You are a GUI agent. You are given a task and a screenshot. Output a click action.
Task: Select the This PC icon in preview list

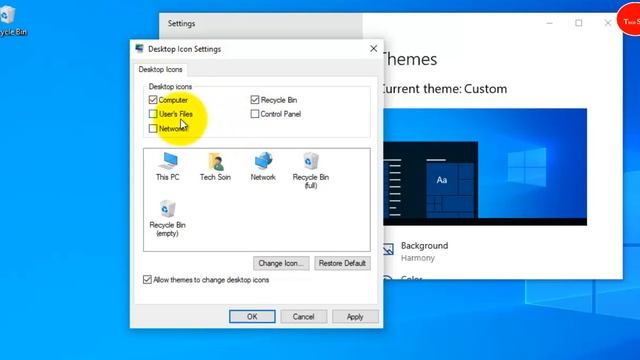(167, 166)
